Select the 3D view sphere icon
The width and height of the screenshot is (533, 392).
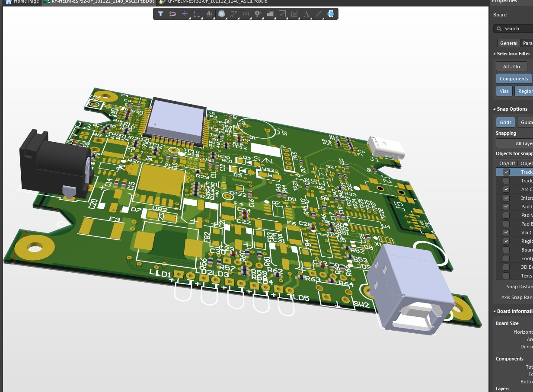(330, 14)
